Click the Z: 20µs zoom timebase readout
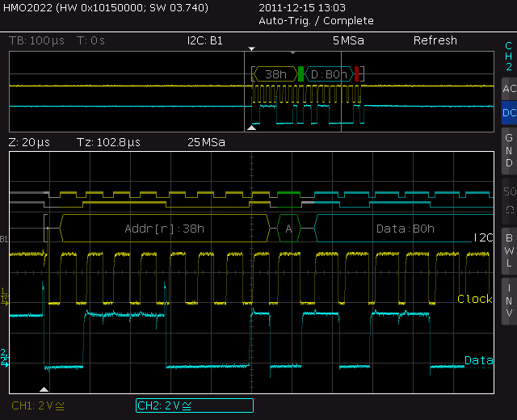This screenshot has width=517, height=420. (x=29, y=142)
